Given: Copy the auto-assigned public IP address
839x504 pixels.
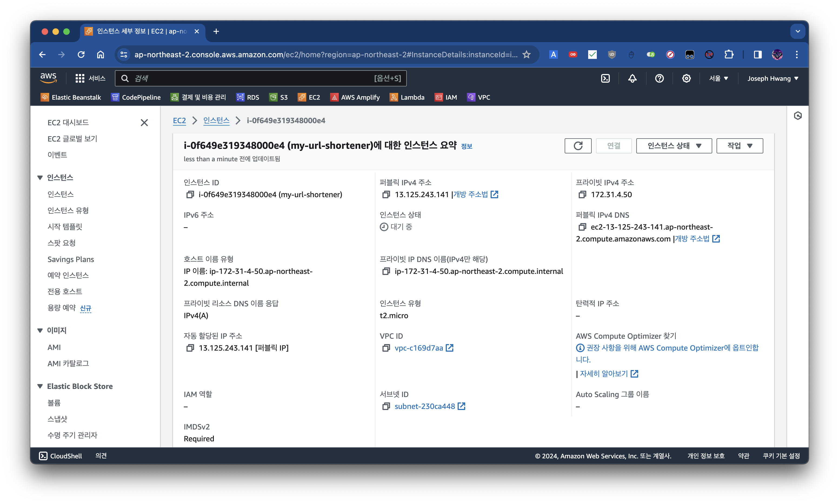Looking at the screenshot, I should pyautogui.click(x=190, y=348).
